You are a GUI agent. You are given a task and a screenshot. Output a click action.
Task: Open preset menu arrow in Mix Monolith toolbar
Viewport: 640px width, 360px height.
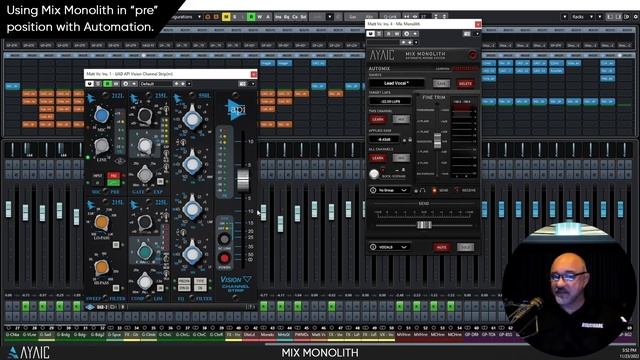(416, 42)
